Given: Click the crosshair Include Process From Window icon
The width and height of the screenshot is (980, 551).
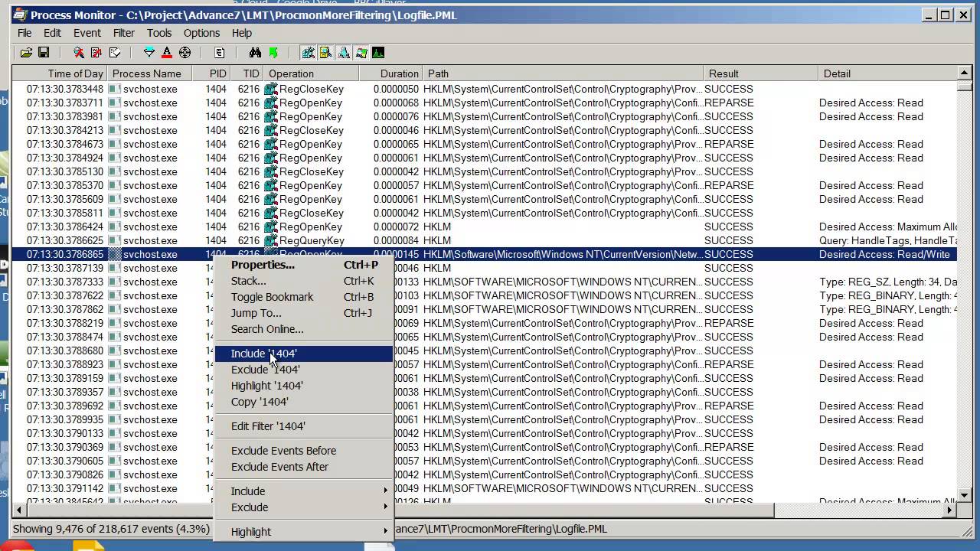Looking at the screenshot, I should tap(185, 53).
